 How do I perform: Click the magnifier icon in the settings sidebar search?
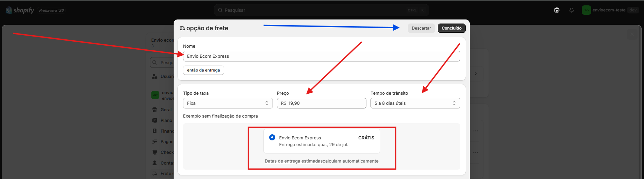tap(154, 62)
